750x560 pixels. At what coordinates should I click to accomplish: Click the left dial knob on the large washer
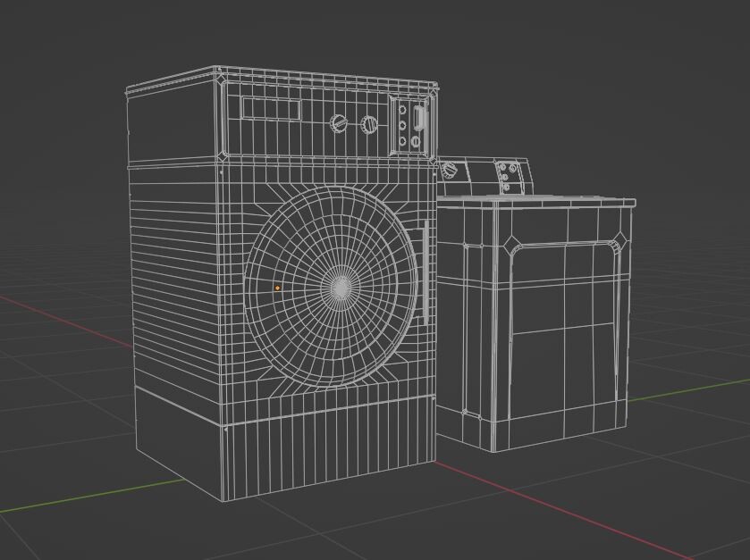338,123
